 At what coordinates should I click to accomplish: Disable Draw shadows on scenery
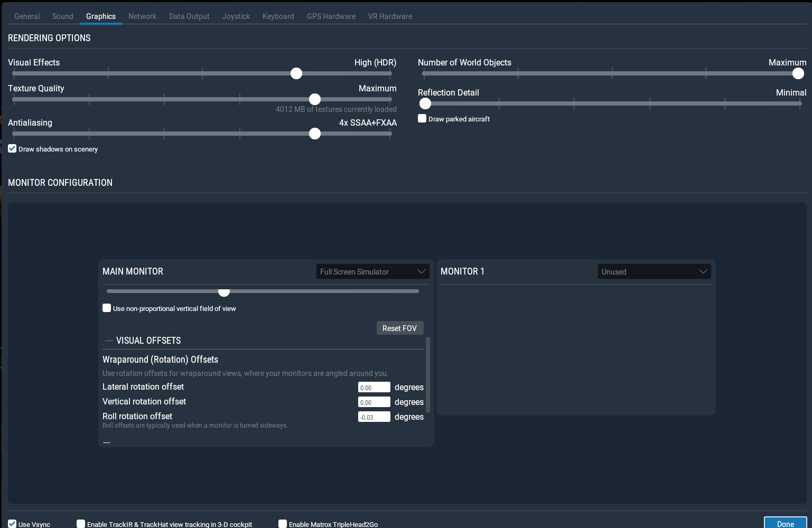pos(12,148)
